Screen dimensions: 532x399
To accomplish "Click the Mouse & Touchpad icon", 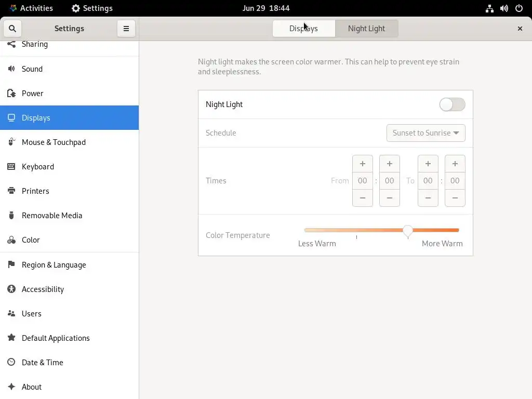I will (x=11, y=142).
